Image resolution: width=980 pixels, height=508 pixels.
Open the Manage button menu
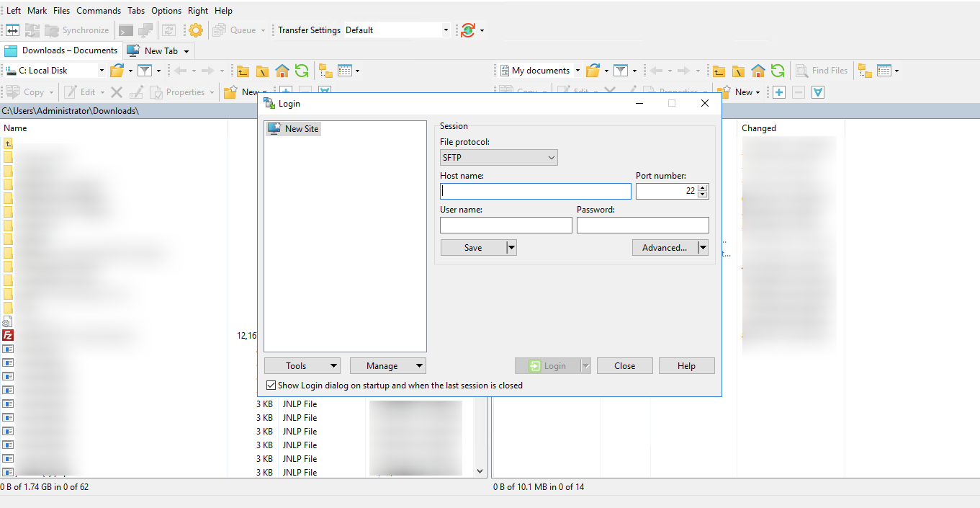[x=387, y=366]
